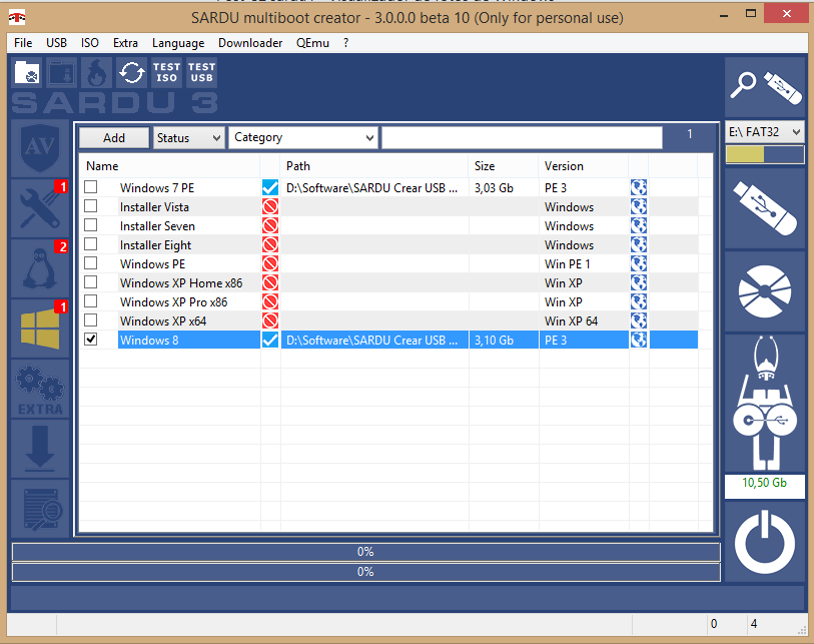
Task: Click the lower 0% progress bar
Action: (x=366, y=572)
